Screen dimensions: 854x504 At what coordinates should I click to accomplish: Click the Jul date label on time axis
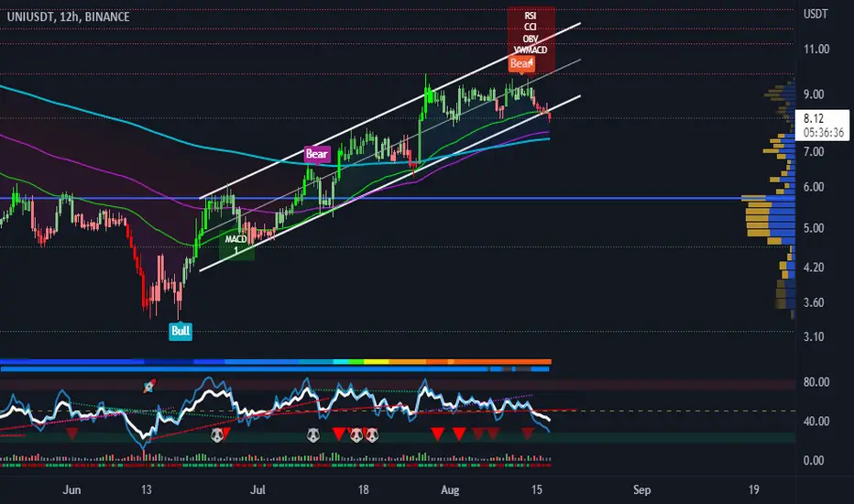257,489
